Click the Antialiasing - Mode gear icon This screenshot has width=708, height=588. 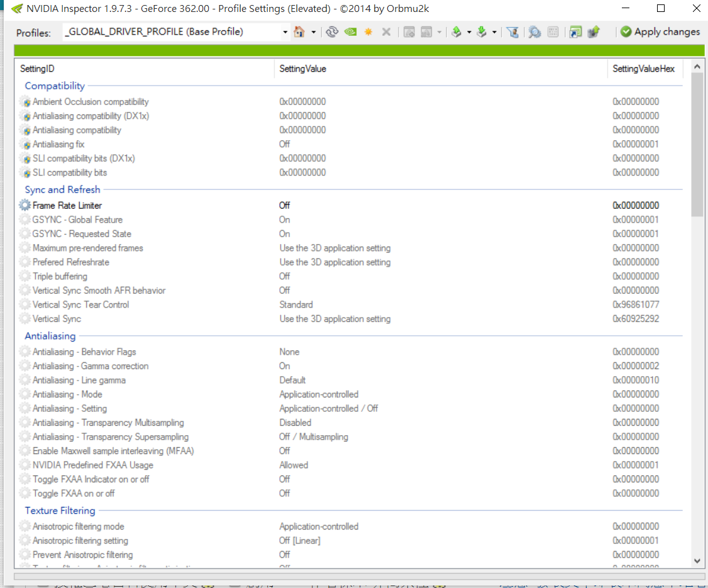pyautogui.click(x=25, y=394)
